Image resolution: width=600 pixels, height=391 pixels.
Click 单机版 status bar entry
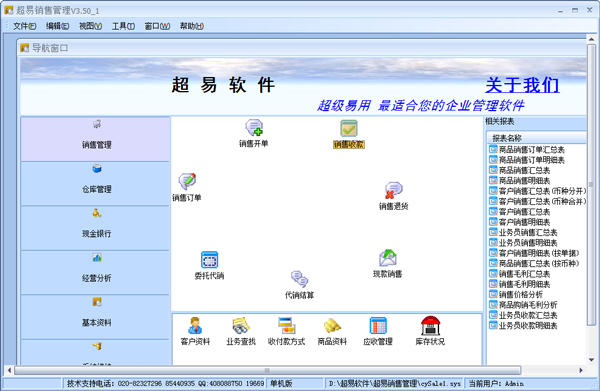tap(296, 383)
